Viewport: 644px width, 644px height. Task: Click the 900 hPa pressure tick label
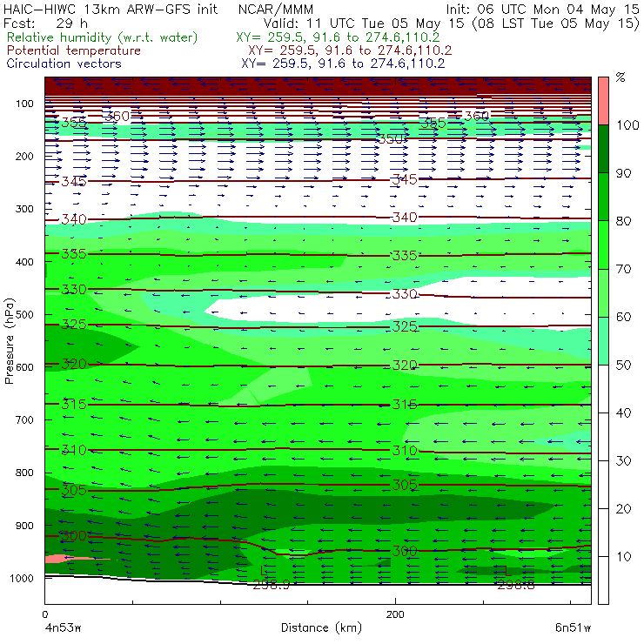[24, 526]
